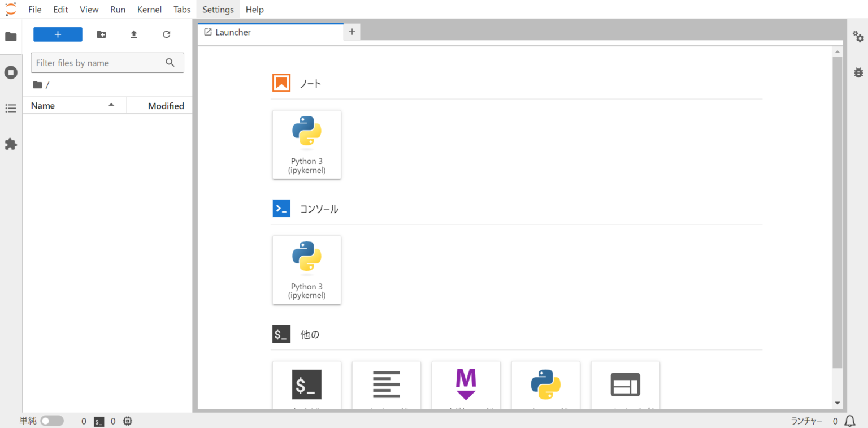868x428 pixels.
Task: Show the Table of Contents panel
Action: pyautogui.click(x=10, y=108)
